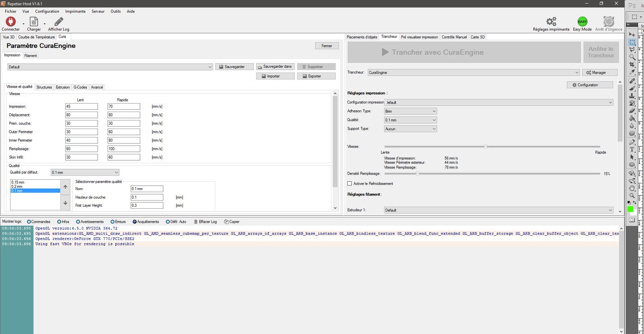Click the Vitesse slider handle
This screenshot has width=644, height=334.
485,147
